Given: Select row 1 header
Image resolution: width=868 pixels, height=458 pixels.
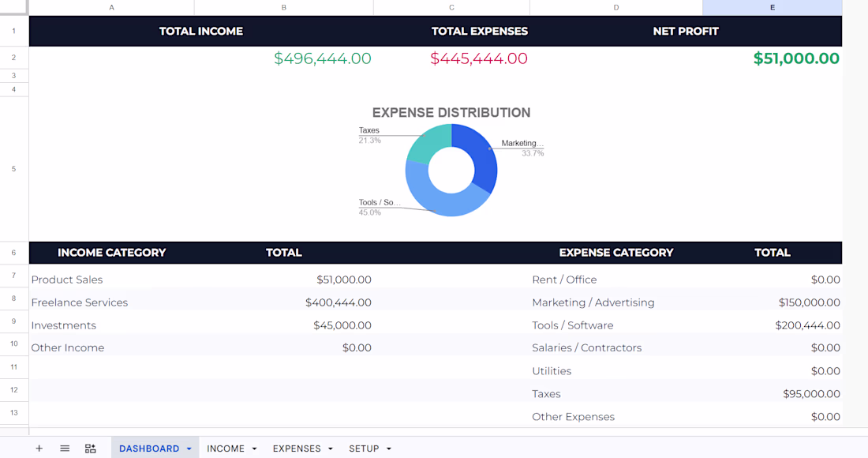Looking at the screenshot, I should pos(14,31).
